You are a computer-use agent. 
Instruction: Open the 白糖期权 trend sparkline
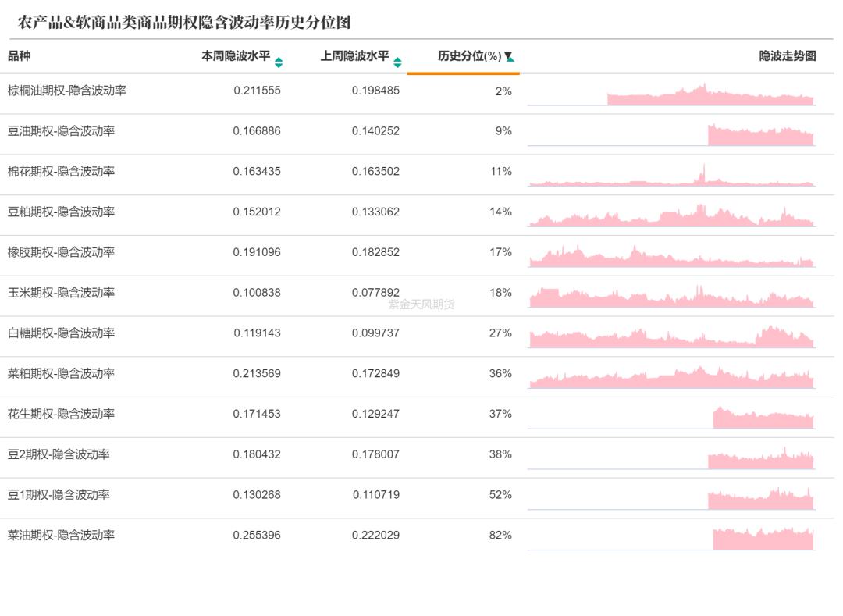(671, 338)
